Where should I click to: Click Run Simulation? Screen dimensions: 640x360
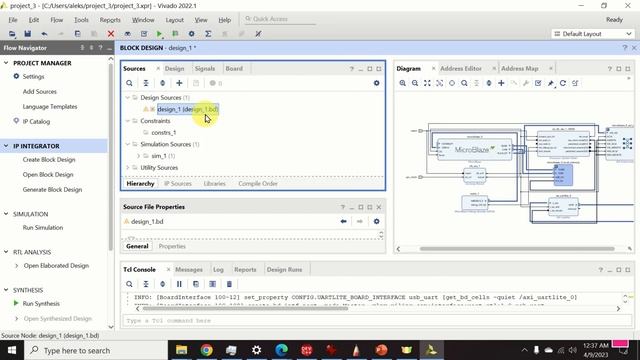pyautogui.click(x=43, y=228)
